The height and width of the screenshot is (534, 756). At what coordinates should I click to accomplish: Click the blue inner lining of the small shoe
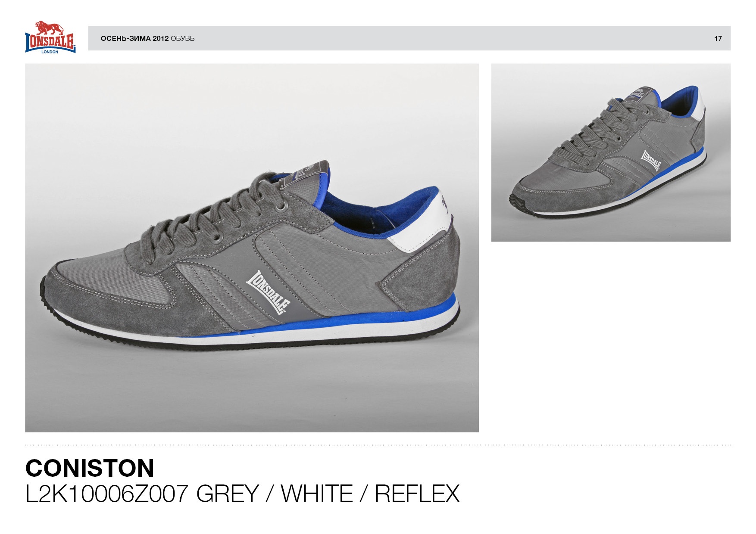[x=679, y=103]
